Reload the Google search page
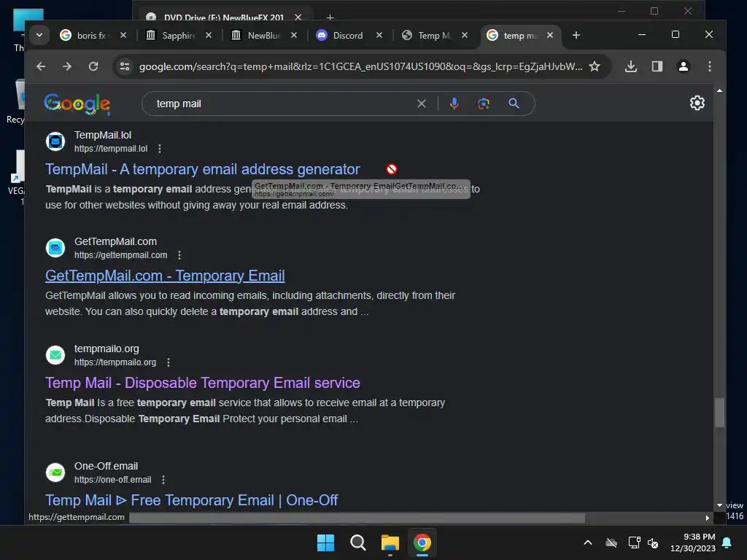 coord(93,66)
